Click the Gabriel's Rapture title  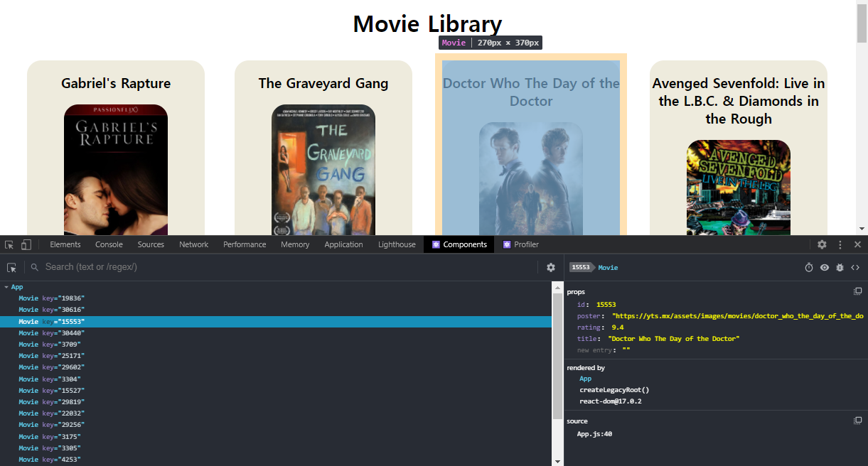coord(116,83)
